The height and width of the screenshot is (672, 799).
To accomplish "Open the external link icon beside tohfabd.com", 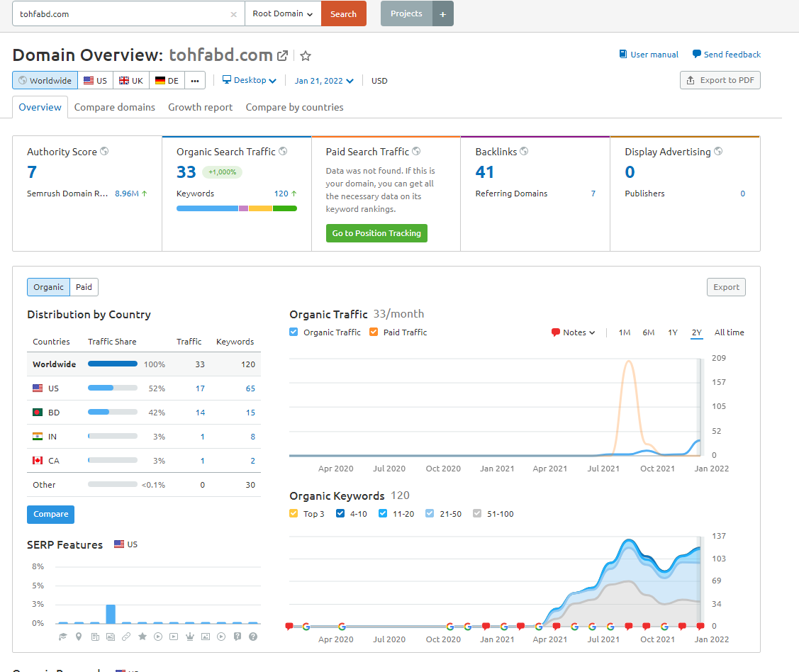I will click(282, 55).
